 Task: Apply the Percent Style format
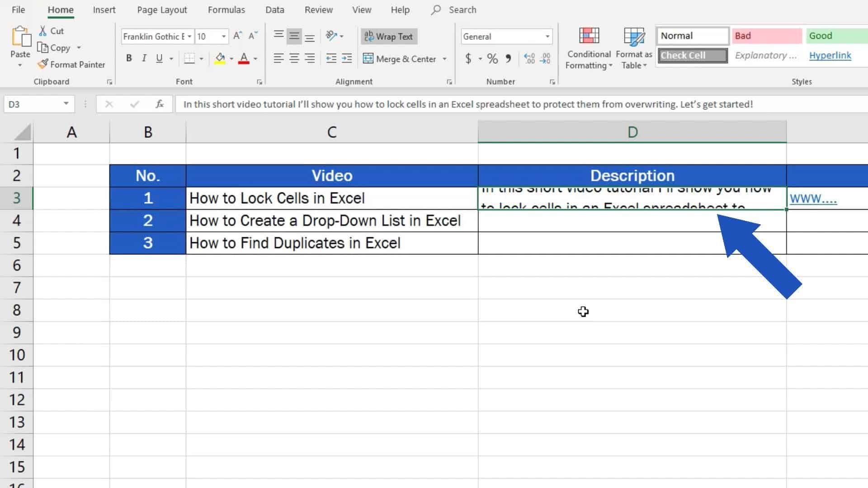point(492,58)
